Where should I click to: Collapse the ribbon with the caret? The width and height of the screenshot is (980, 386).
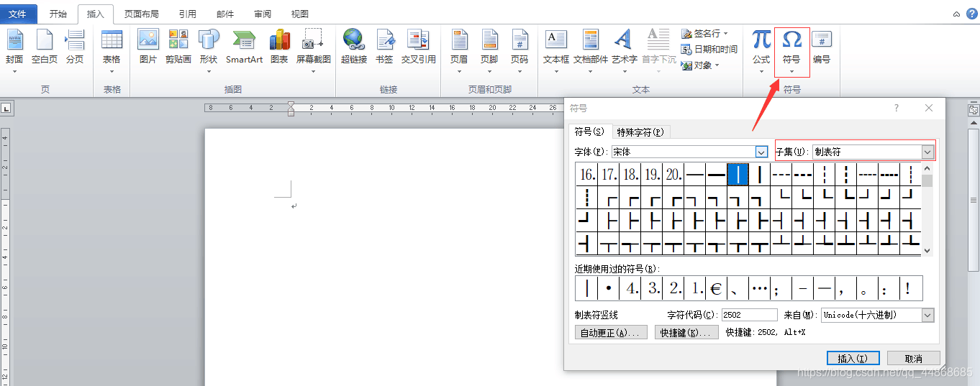point(956,14)
